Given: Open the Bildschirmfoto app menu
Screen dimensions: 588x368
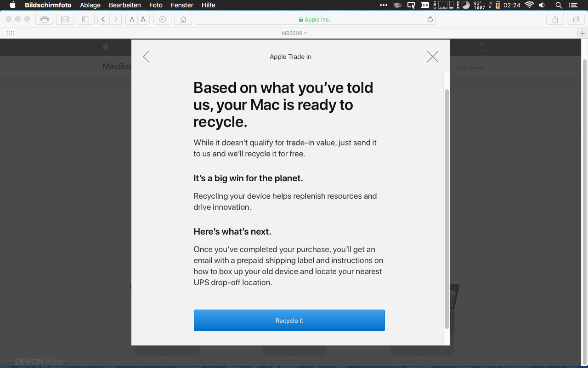Looking at the screenshot, I should click(48, 5).
